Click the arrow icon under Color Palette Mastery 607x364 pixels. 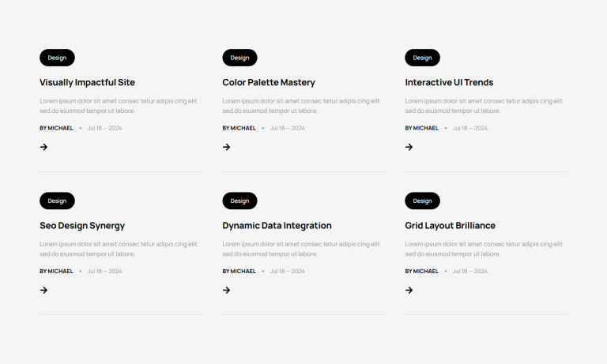coord(226,147)
